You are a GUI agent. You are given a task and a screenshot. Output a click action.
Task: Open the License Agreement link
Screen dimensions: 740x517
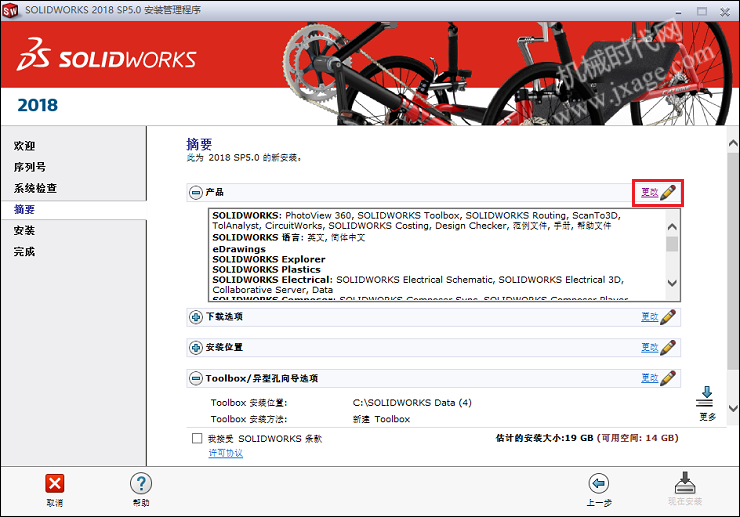[x=226, y=453]
